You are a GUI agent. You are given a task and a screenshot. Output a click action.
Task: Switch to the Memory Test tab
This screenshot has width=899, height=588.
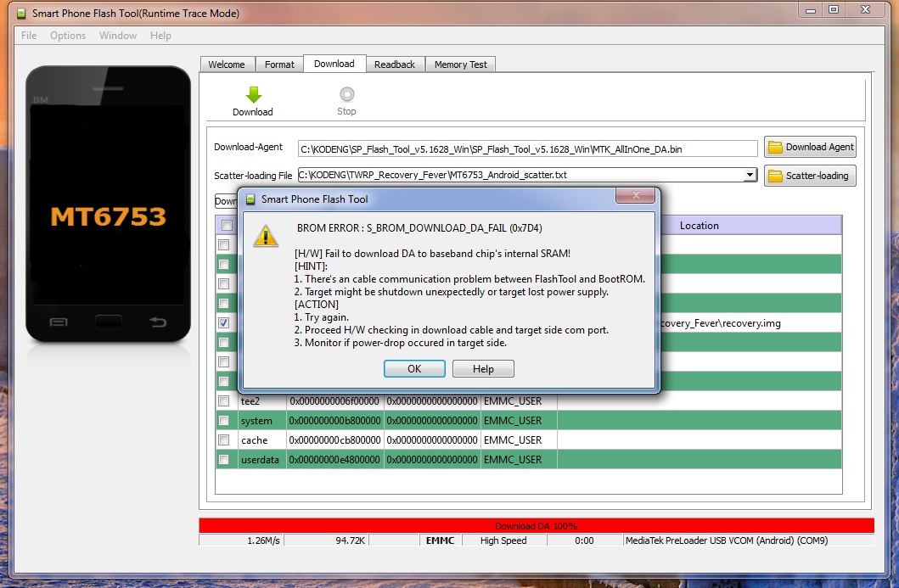[x=460, y=64]
